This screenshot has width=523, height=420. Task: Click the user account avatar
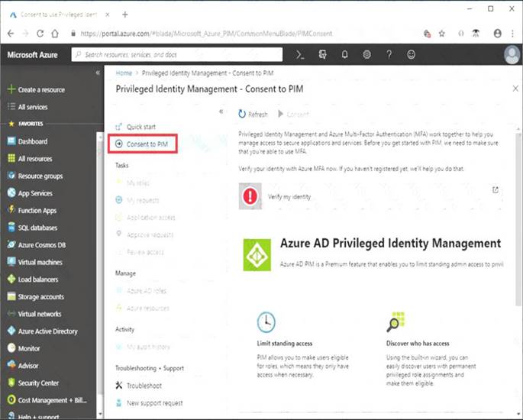coord(512,55)
